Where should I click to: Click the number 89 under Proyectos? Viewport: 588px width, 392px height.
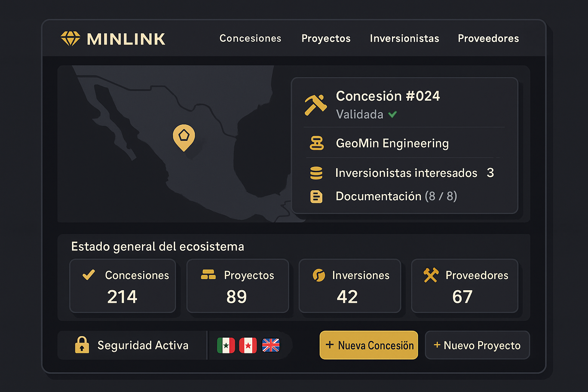click(237, 297)
